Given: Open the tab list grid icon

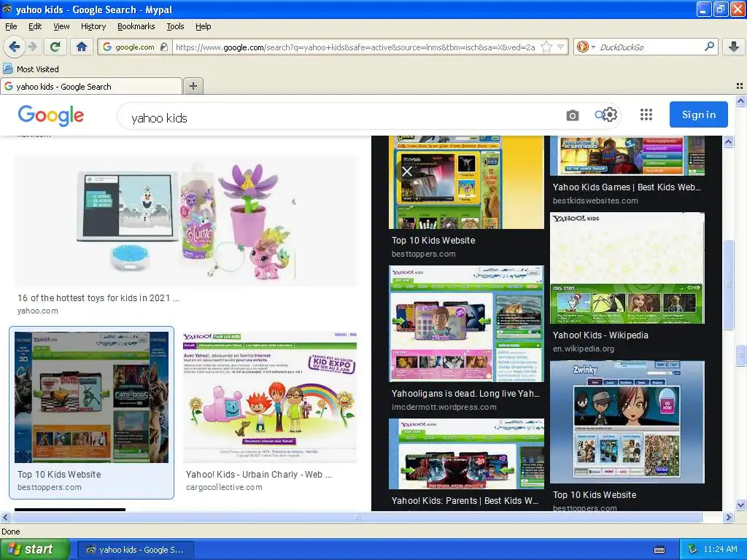Looking at the screenshot, I should coord(740,86).
